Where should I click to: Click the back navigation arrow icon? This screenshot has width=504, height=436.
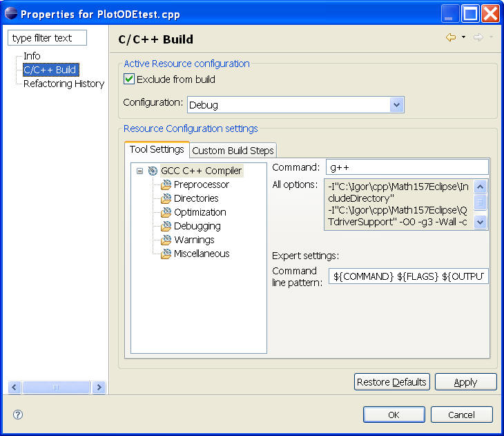tap(451, 37)
